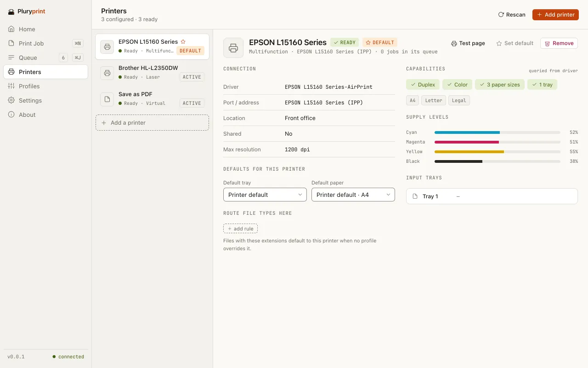Open the About page
The width and height of the screenshot is (588, 368).
pyautogui.click(x=46, y=115)
